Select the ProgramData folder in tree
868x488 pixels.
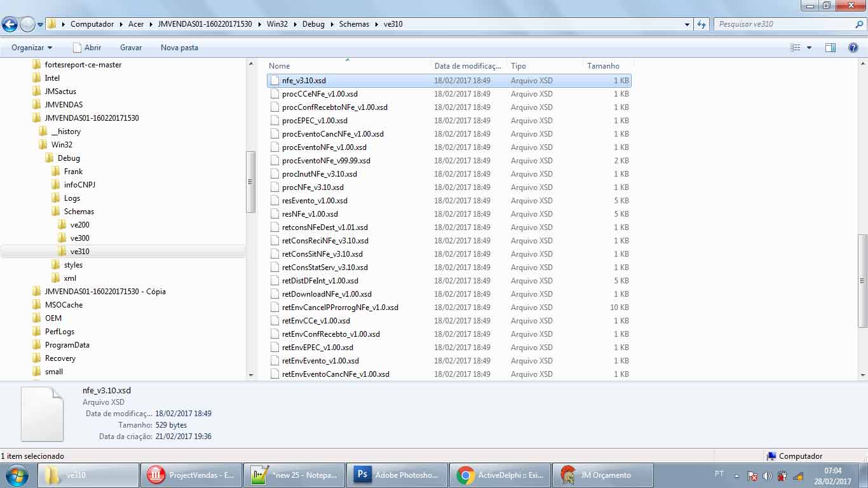point(67,345)
